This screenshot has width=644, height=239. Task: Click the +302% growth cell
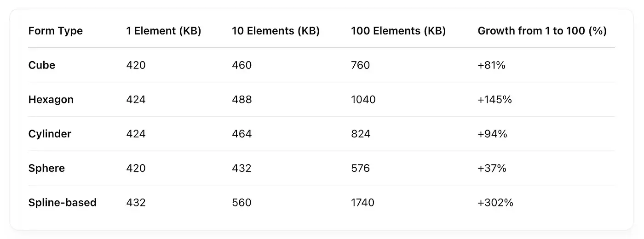[495, 202]
